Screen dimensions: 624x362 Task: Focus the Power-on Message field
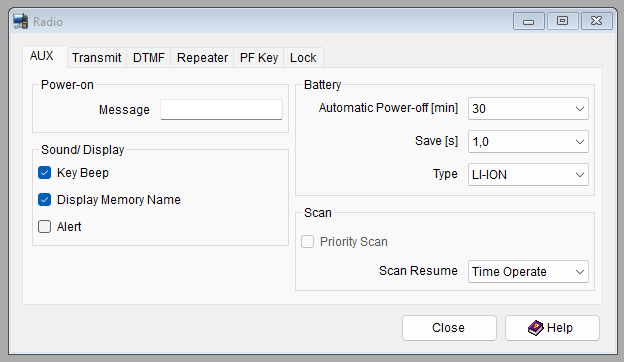222,109
